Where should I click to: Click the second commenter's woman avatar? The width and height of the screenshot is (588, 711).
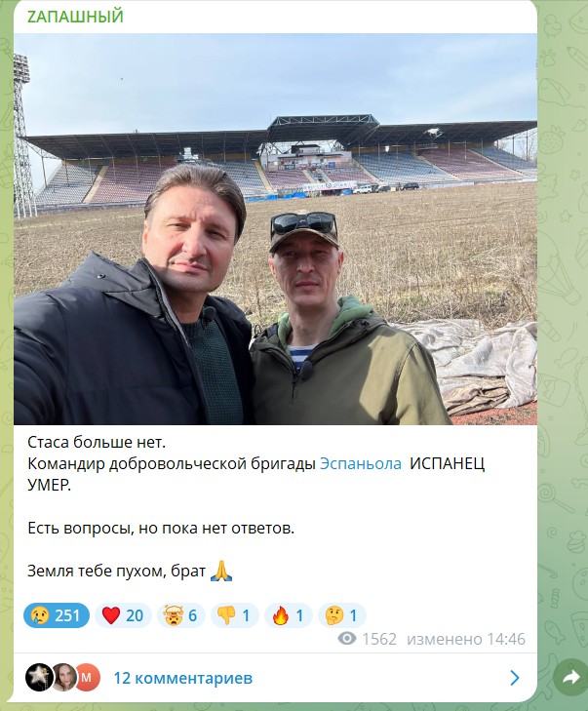click(64, 677)
